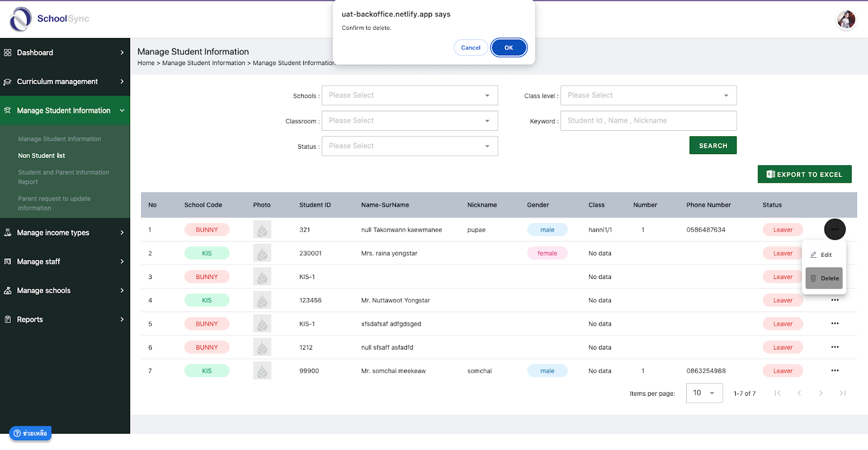The image size is (868, 450).
Task: Click into the Keyword search field
Action: click(x=648, y=121)
